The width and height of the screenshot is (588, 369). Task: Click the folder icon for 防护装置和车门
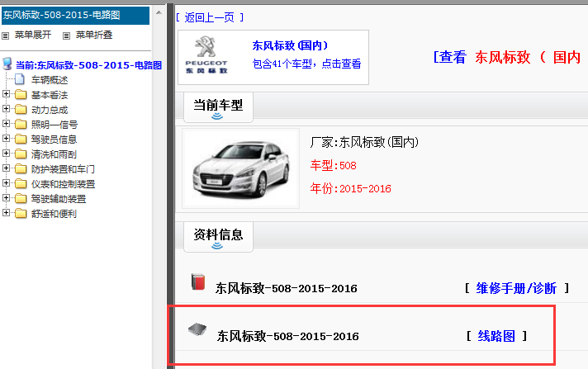tap(21, 168)
